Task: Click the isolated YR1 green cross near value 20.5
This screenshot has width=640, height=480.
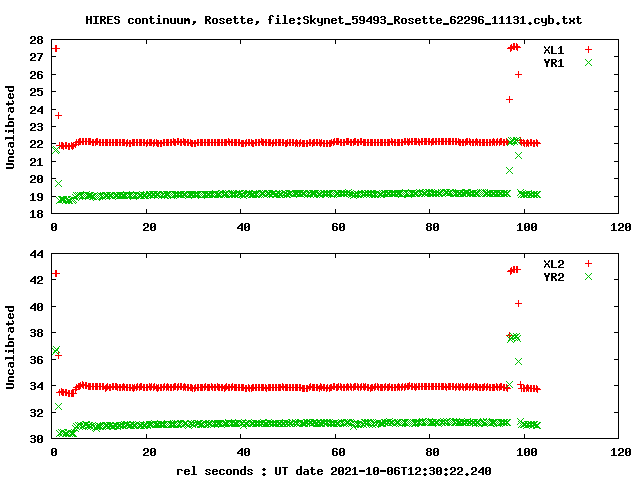Action: pos(509,171)
